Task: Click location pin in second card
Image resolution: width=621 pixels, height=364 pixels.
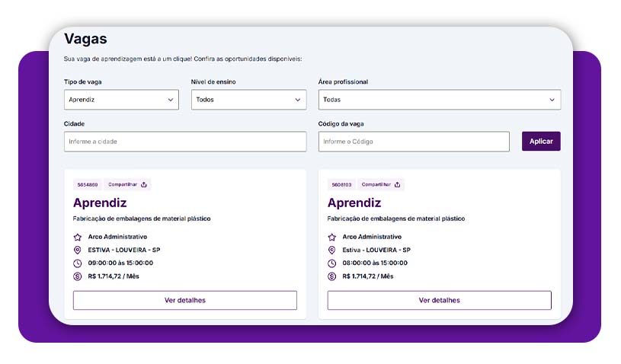Action: click(332, 250)
